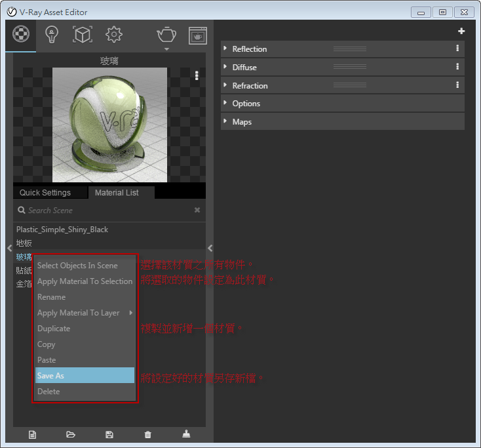Expand the Maps section
The height and width of the screenshot is (448, 481).
[241, 122]
